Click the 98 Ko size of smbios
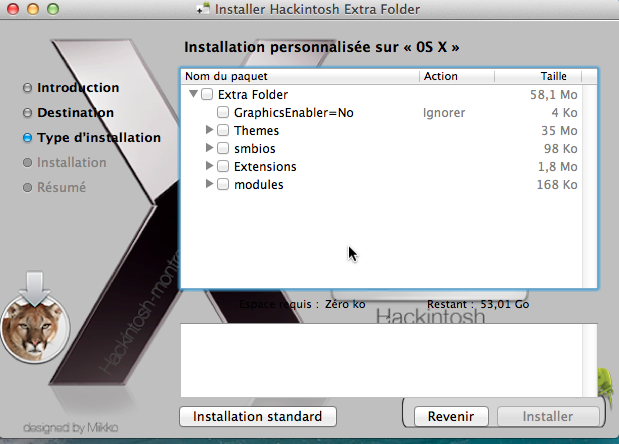This screenshot has height=444, width=619. click(x=561, y=149)
